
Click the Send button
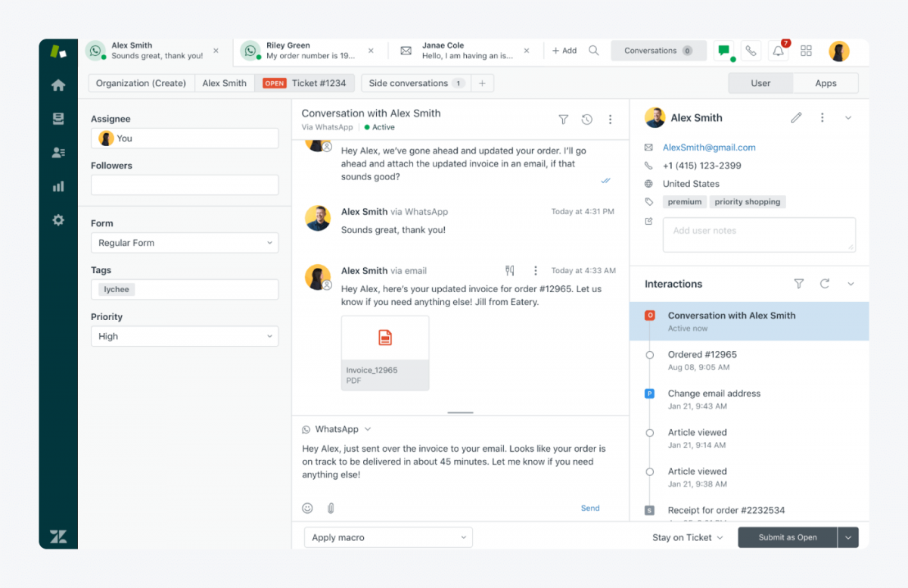coord(590,509)
